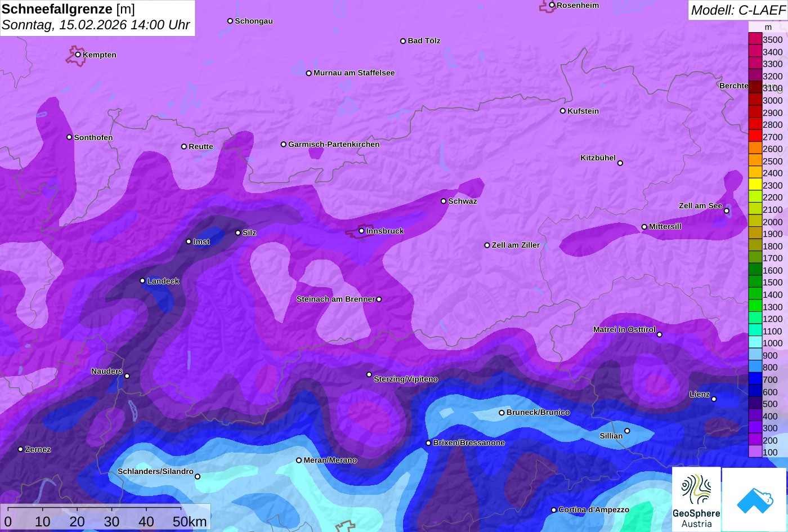Click the Kempten city marker

78,55
